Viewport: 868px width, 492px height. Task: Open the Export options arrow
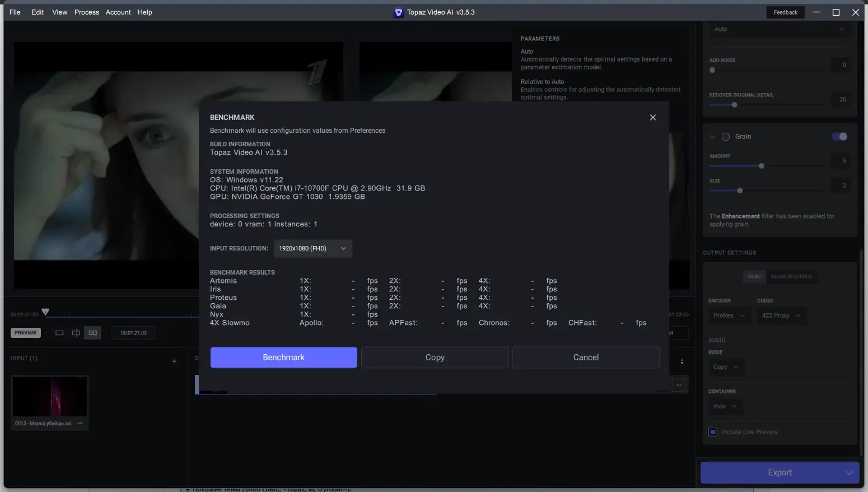[849, 473]
